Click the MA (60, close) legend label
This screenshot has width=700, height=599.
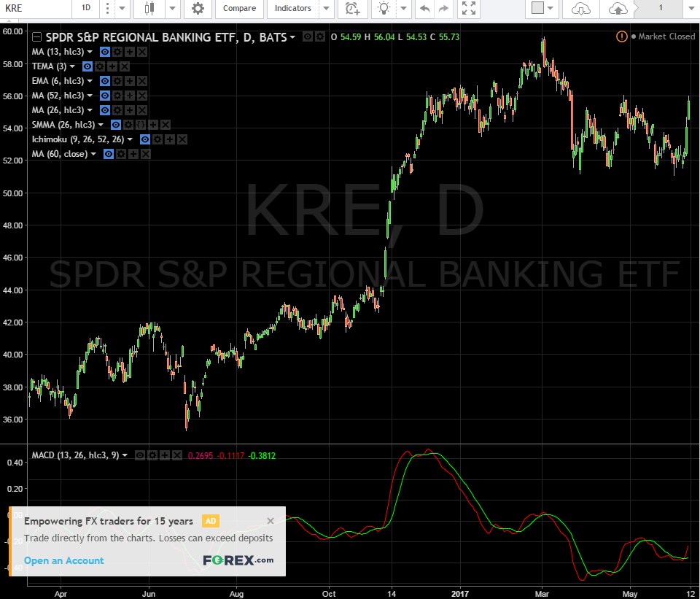click(60, 154)
